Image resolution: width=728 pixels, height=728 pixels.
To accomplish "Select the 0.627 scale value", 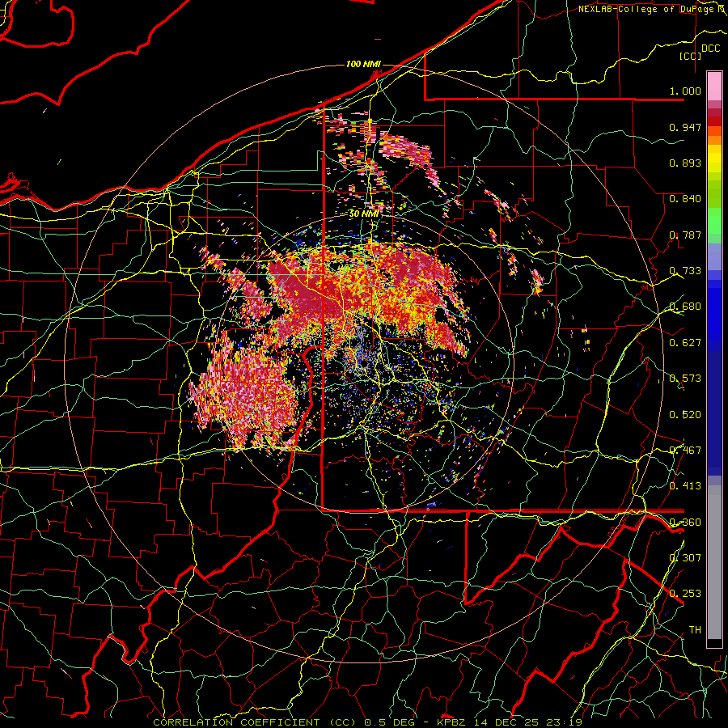I will (x=685, y=343).
